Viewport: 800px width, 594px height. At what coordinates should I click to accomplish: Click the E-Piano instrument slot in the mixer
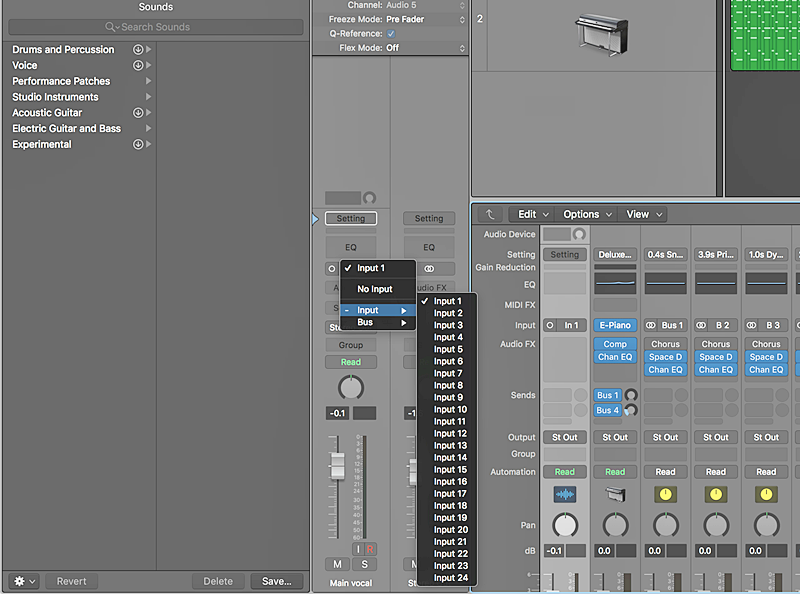[x=615, y=325]
